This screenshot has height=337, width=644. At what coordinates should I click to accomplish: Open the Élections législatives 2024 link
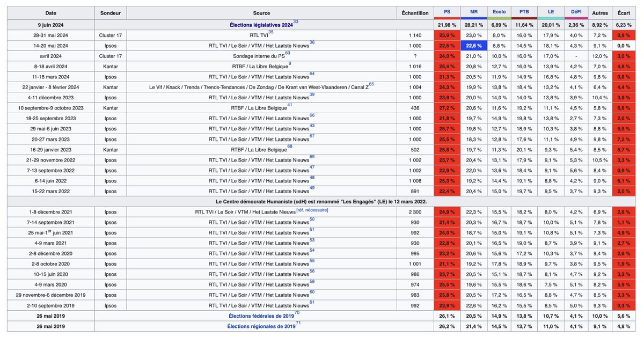[260, 25]
